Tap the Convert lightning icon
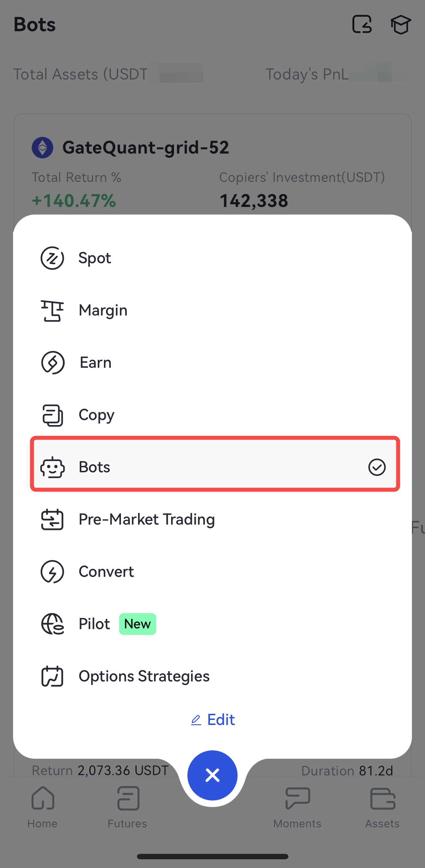The image size is (425, 868). point(52,572)
